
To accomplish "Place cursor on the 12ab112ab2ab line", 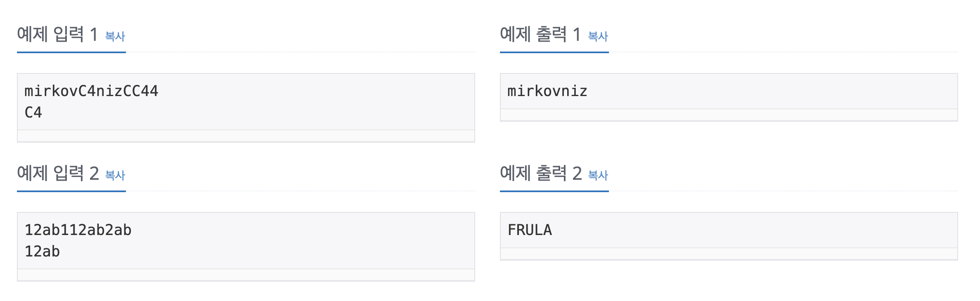I will click(78, 230).
